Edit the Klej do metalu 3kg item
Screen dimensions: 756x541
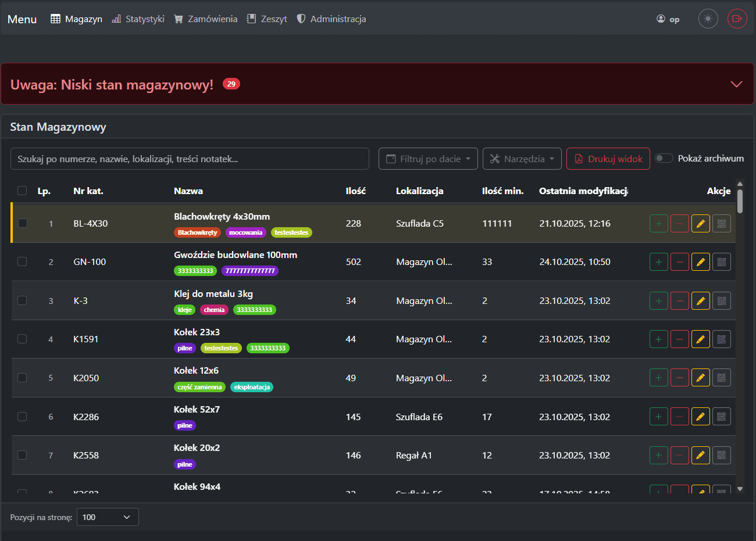[700, 301]
